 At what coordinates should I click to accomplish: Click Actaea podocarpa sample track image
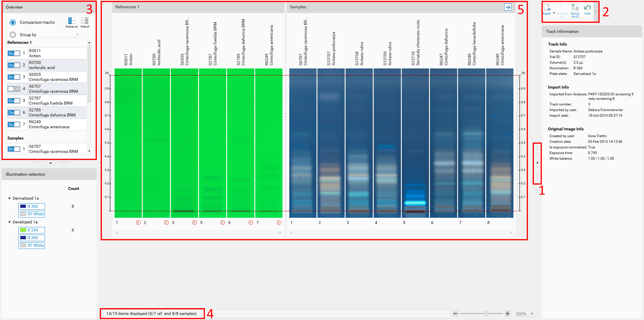point(331,142)
